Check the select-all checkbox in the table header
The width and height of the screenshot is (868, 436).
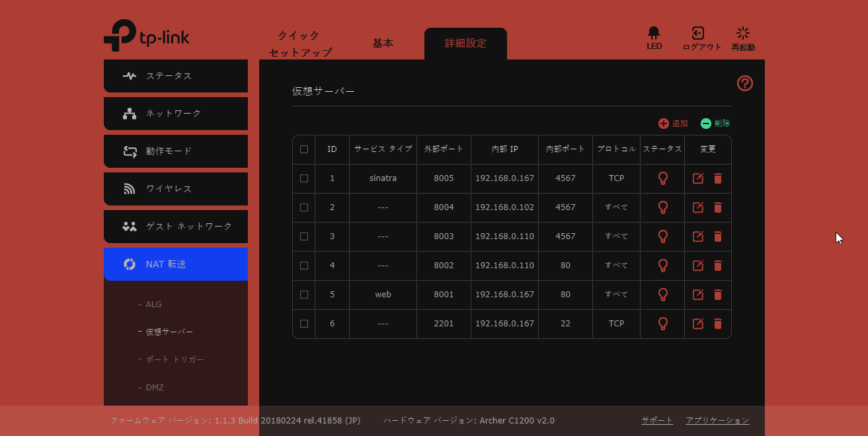303,149
